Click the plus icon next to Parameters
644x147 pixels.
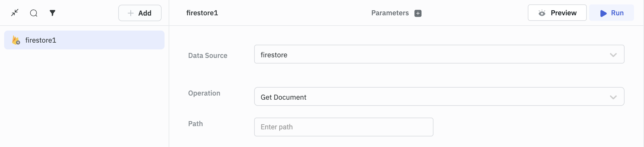pos(418,13)
